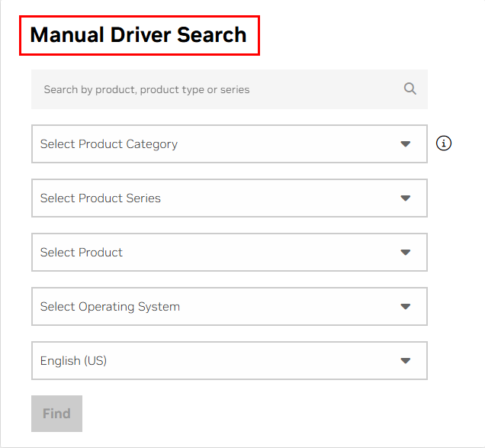Click the Product Series arrow icon
Image resolution: width=485 pixels, height=448 pixels.
(x=405, y=198)
